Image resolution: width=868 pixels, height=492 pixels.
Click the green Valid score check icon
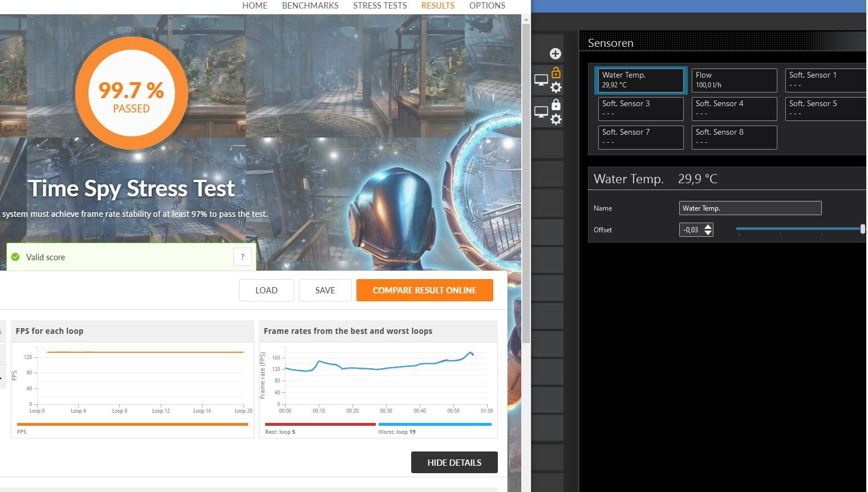tap(15, 257)
